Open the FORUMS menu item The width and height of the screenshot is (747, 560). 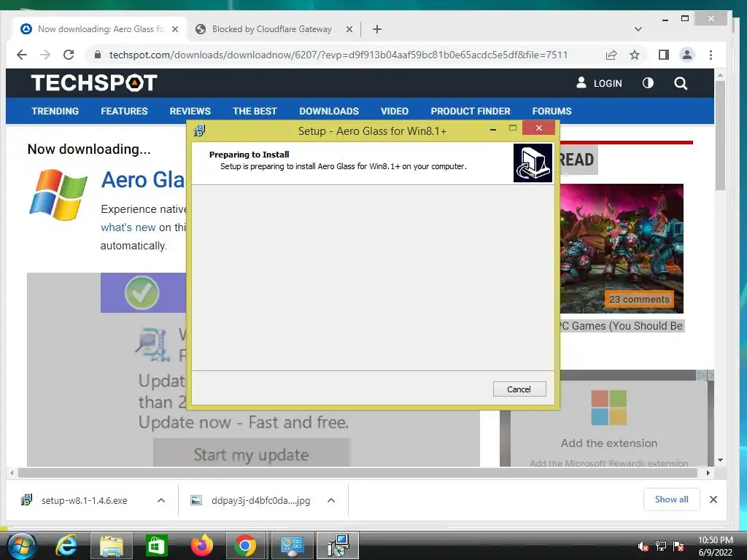(551, 111)
